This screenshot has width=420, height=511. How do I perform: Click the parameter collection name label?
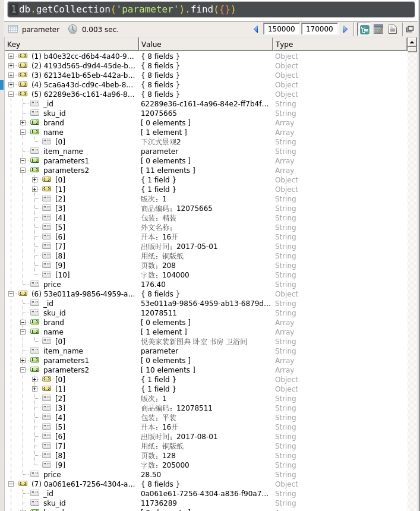pyautogui.click(x=41, y=30)
